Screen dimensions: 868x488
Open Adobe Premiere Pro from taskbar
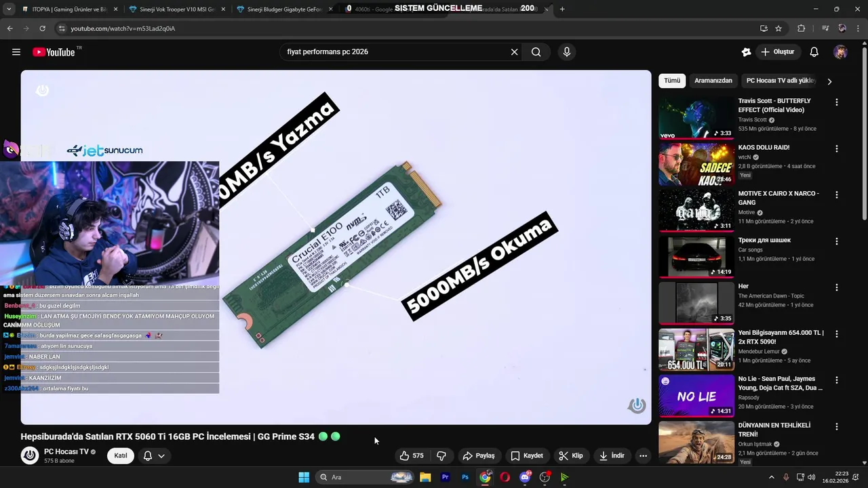point(446,477)
